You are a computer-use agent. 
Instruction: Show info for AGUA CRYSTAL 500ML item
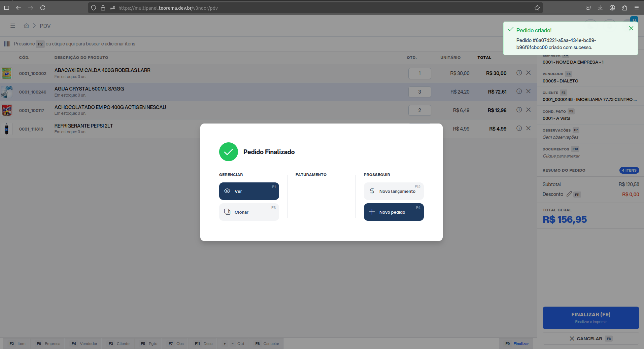519,91
